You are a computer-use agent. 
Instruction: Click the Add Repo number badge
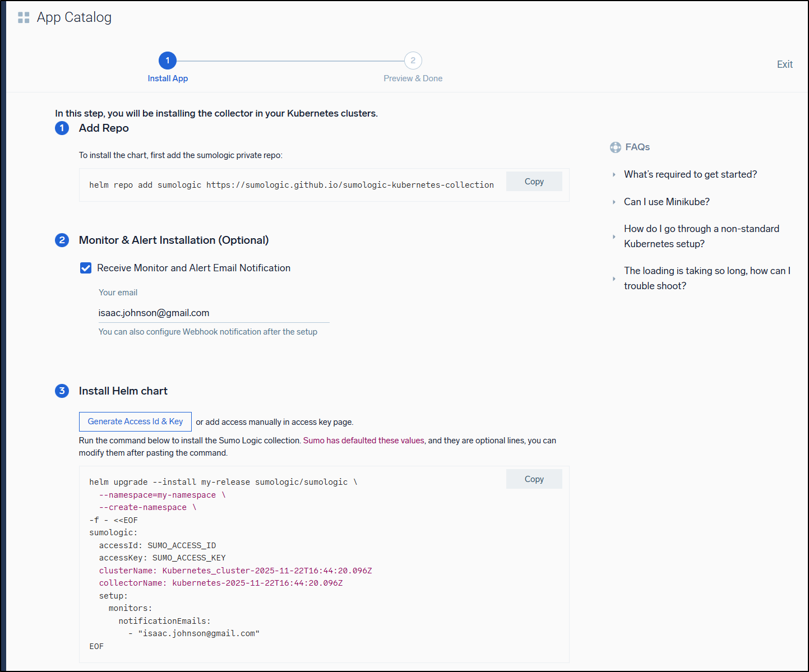coord(62,128)
